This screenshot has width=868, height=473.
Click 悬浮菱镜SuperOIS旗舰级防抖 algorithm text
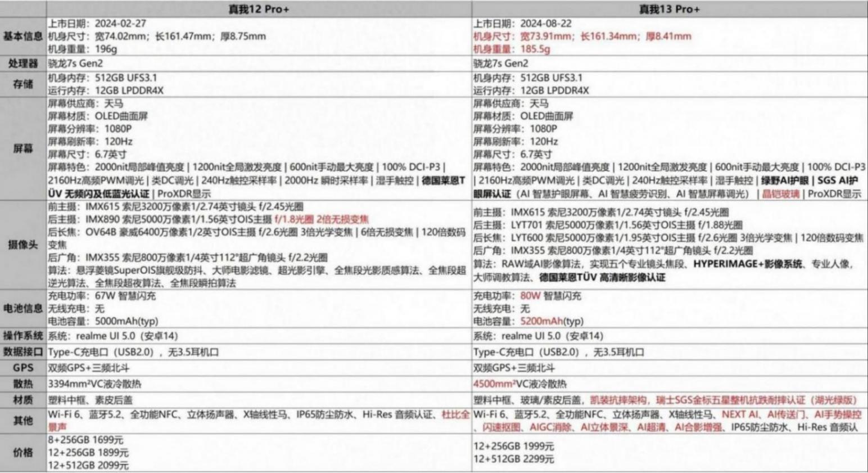139,271
